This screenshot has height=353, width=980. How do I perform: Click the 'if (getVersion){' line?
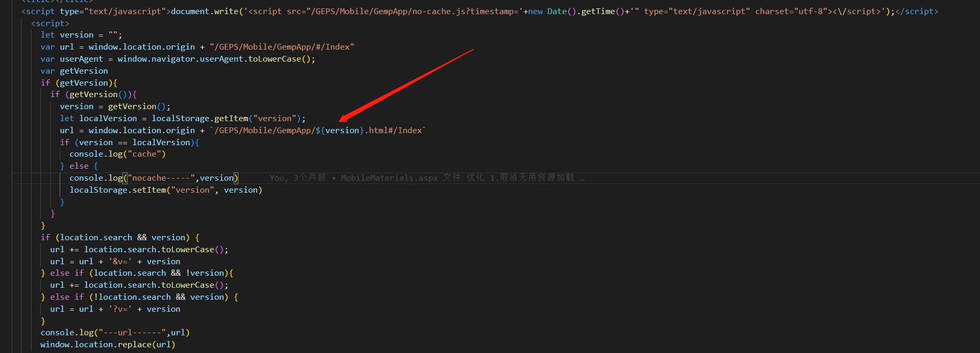point(79,83)
